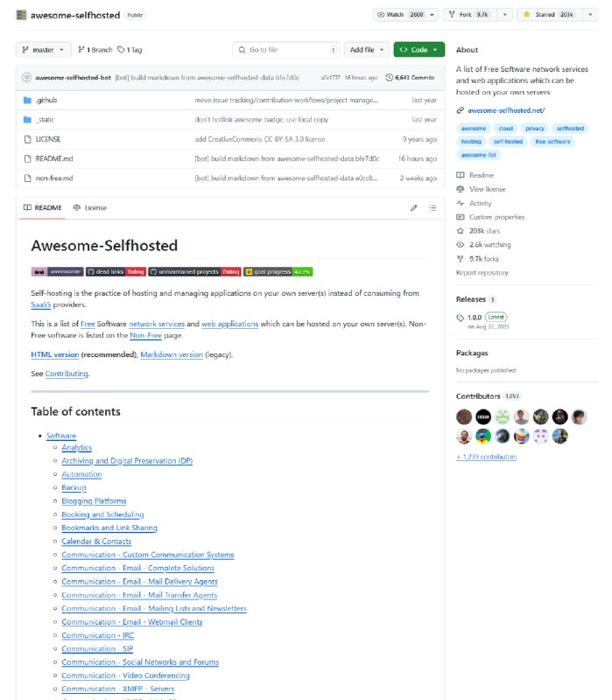Open + 1,239 contributors link

487,457
